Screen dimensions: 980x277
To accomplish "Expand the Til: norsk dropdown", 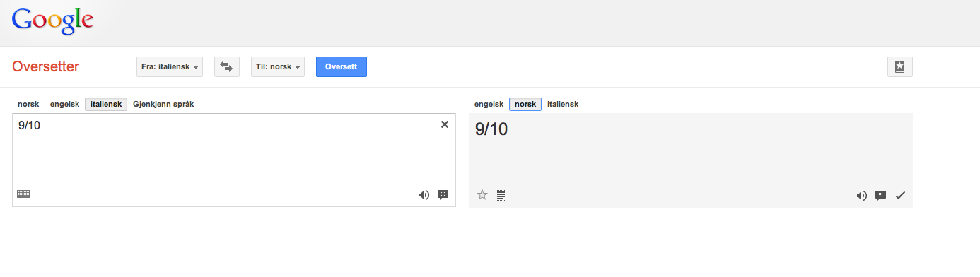I will pos(278,66).
